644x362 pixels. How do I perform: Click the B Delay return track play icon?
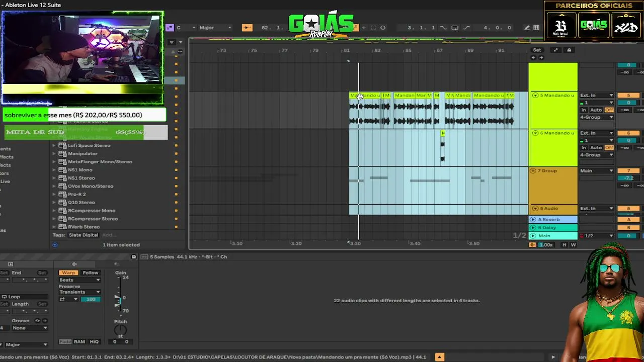click(x=533, y=228)
